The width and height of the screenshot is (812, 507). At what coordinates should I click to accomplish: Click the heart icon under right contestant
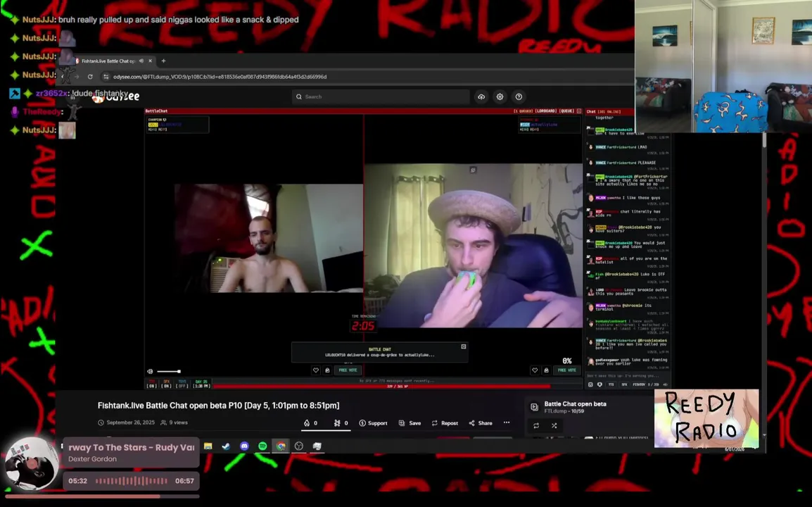[535, 370]
